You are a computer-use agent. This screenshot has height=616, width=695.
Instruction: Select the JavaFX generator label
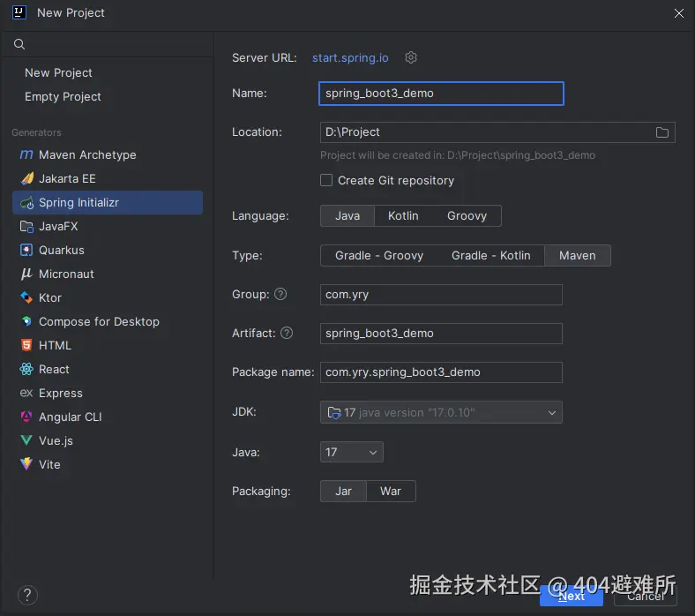(x=58, y=227)
